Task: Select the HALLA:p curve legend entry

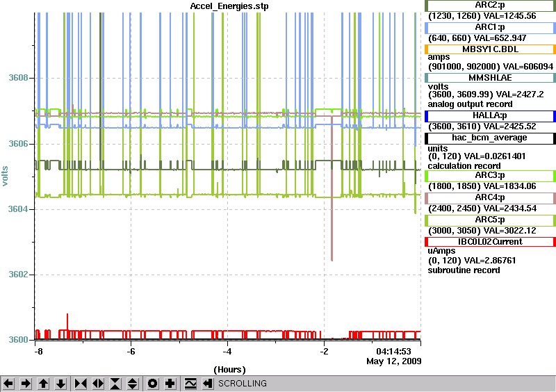Action: [x=490, y=115]
